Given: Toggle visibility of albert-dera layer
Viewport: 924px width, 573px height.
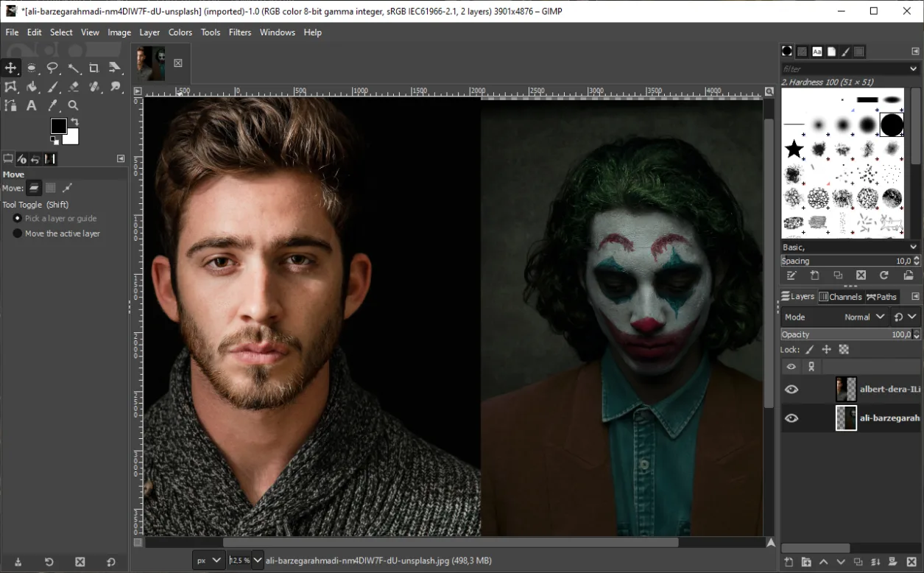Looking at the screenshot, I should (x=791, y=389).
